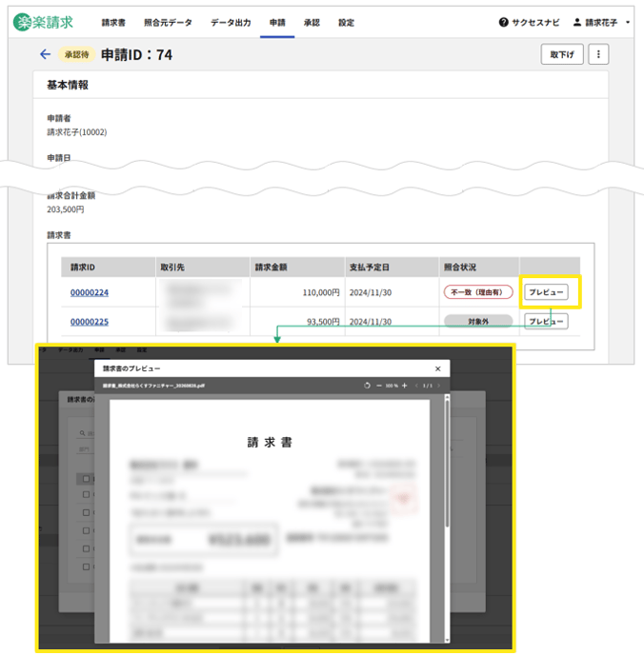Screen dimensions: 644x655
Task: Click the PDF preview vertical scrollbar
Action: click(x=447, y=464)
